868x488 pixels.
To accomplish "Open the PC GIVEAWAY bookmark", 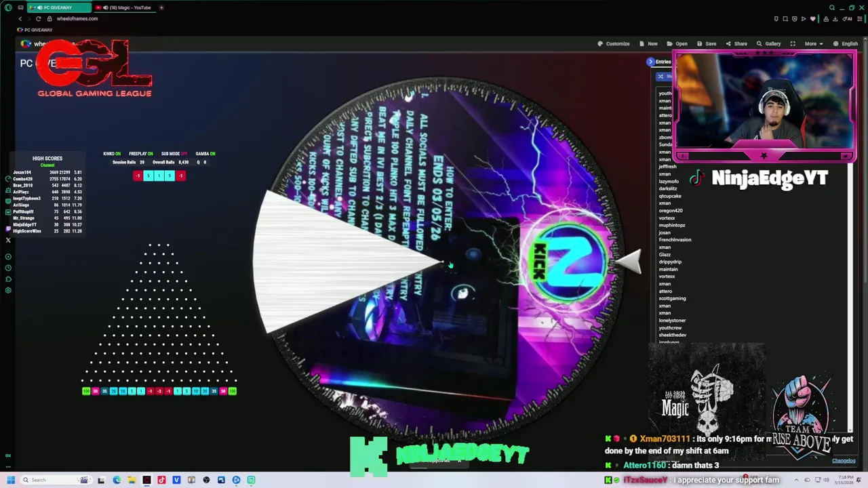I will (x=35, y=30).
